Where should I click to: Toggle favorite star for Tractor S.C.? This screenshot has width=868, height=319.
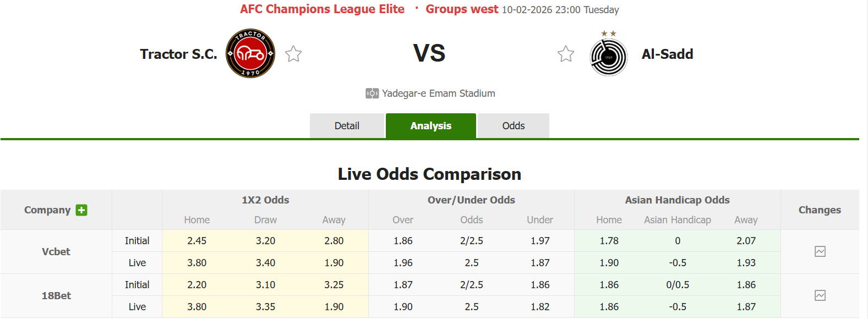[293, 54]
